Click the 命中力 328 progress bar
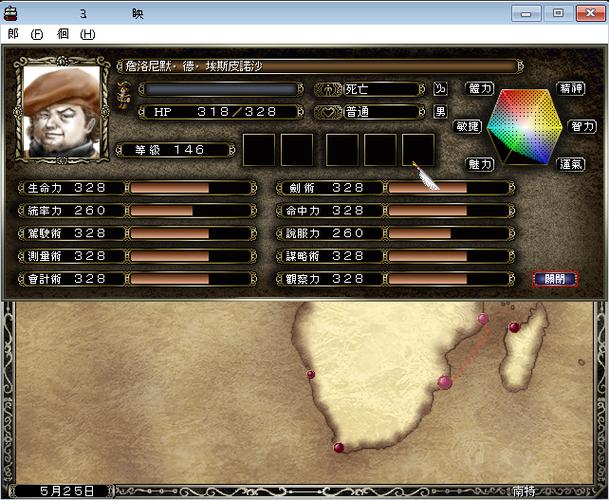 pos(449,211)
